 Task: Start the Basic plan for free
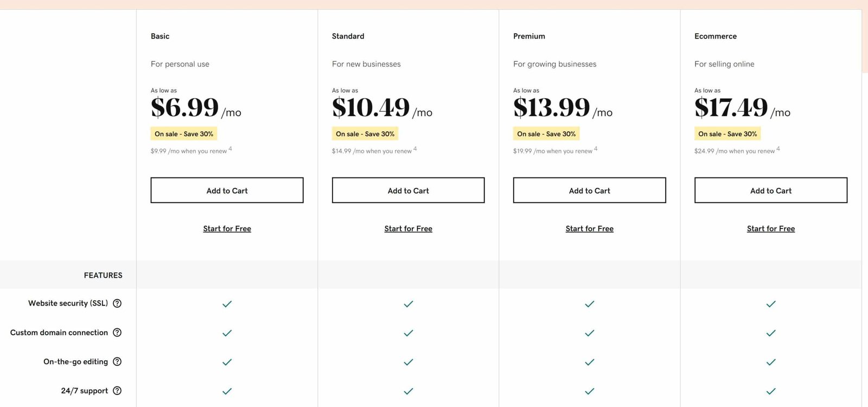tap(227, 229)
